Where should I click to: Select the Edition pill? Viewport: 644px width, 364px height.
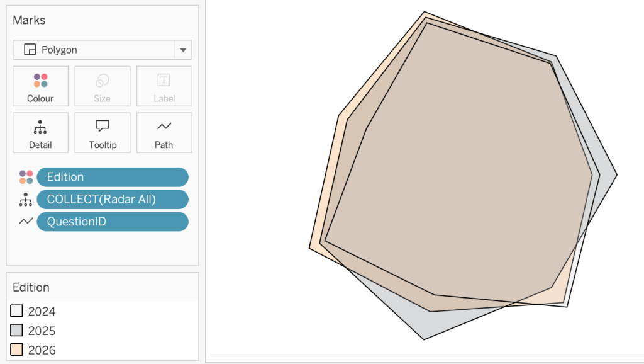click(x=112, y=177)
